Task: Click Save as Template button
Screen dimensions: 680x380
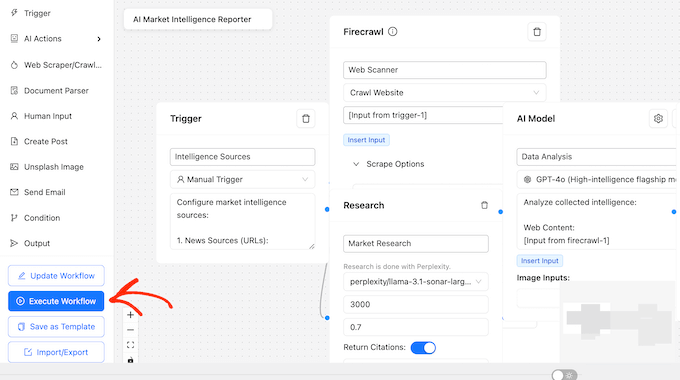Action: pos(56,327)
